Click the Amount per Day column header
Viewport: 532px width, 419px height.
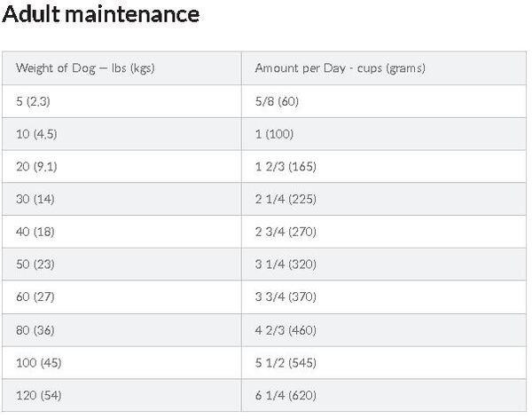coord(340,68)
